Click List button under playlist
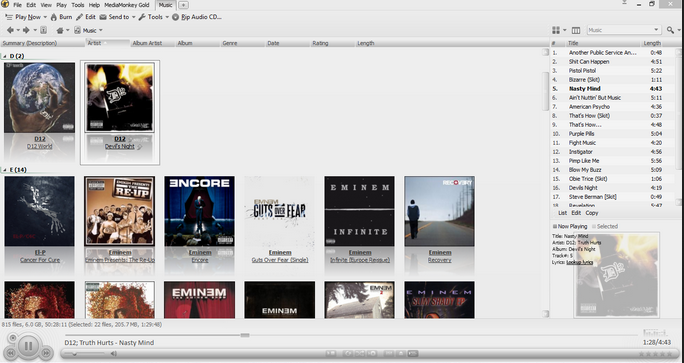This screenshot has width=684, height=363. point(562,213)
